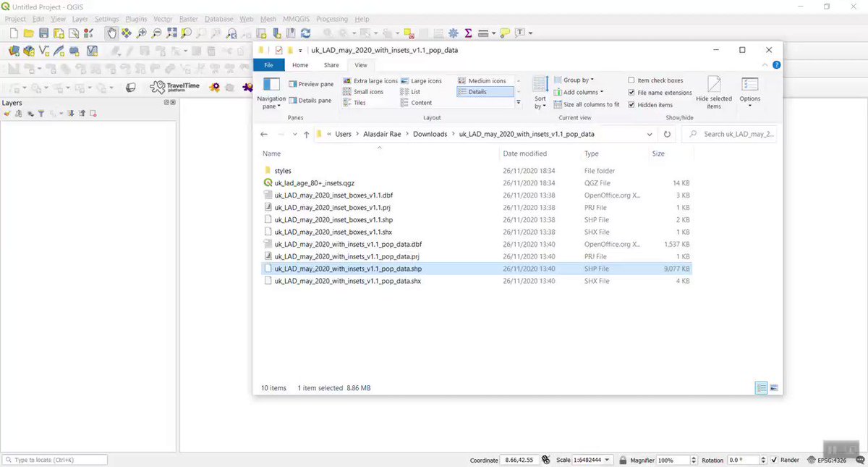Save QGIS project with floppy icon

click(x=43, y=33)
